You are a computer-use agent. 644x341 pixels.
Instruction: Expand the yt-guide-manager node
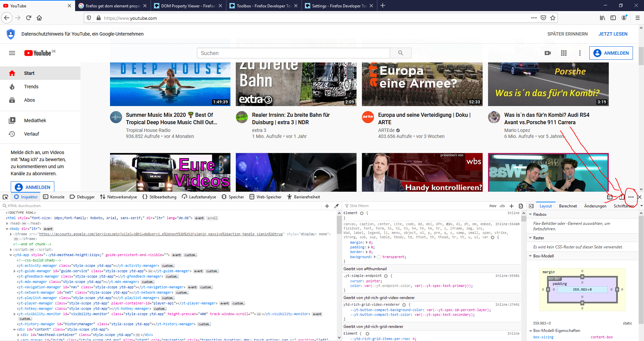tap(14, 271)
